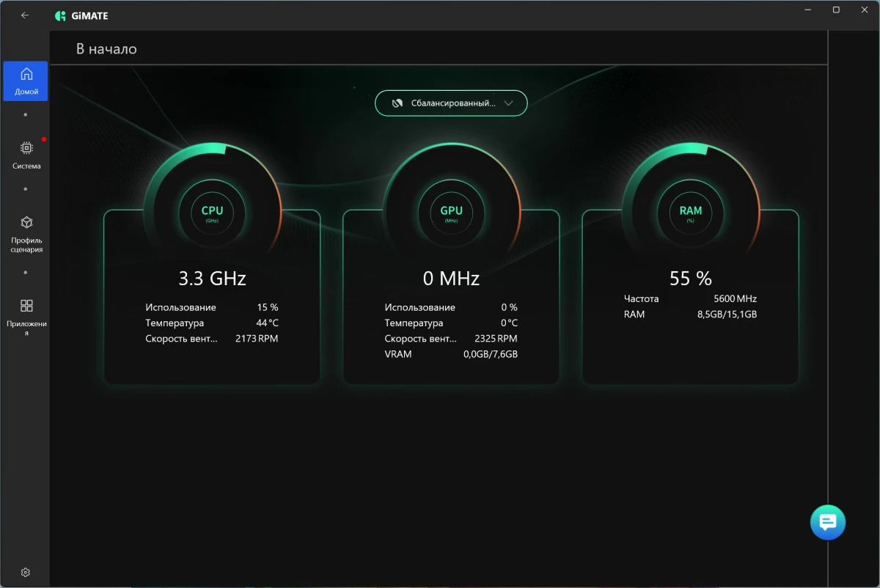Open settings via the gear icon
Image resolution: width=880 pixels, height=588 pixels.
[x=26, y=572]
